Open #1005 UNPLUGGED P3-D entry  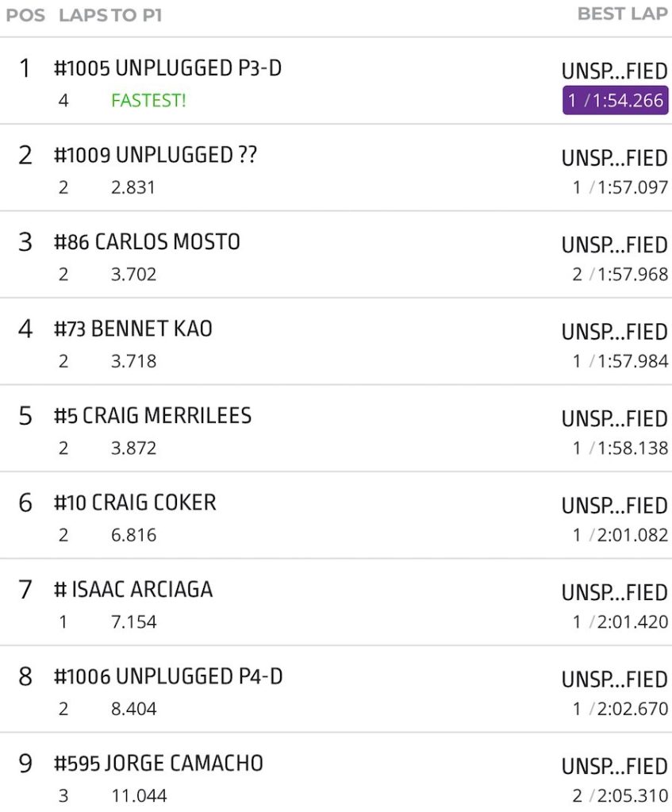click(x=167, y=69)
